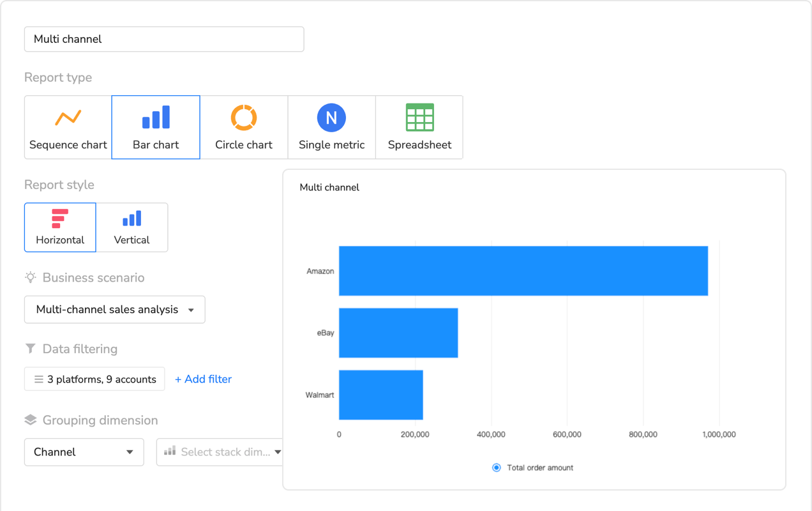Image resolution: width=812 pixels, height=511 pixels.
Task: Select the orange Sequence chart icon
Action: (x=67, y=117)
